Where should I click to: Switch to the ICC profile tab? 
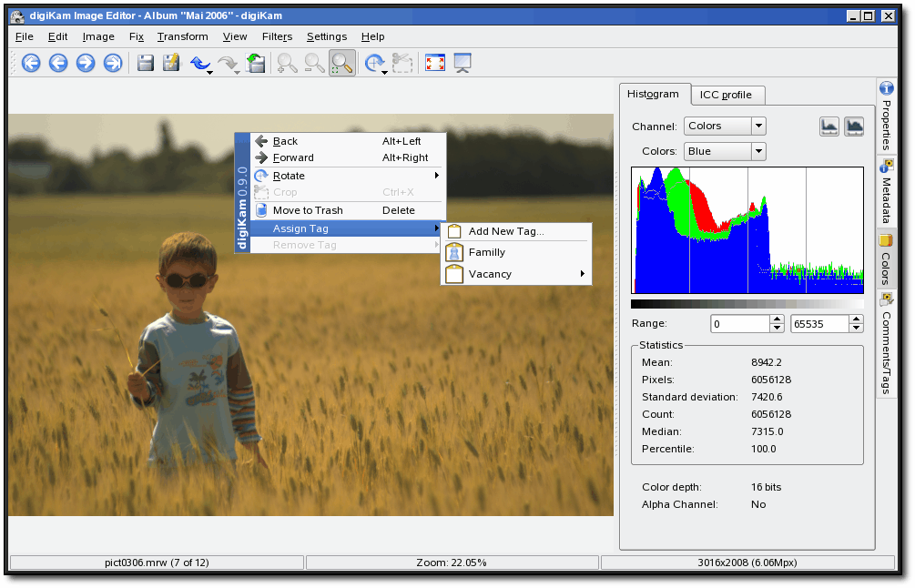point(726,95)
